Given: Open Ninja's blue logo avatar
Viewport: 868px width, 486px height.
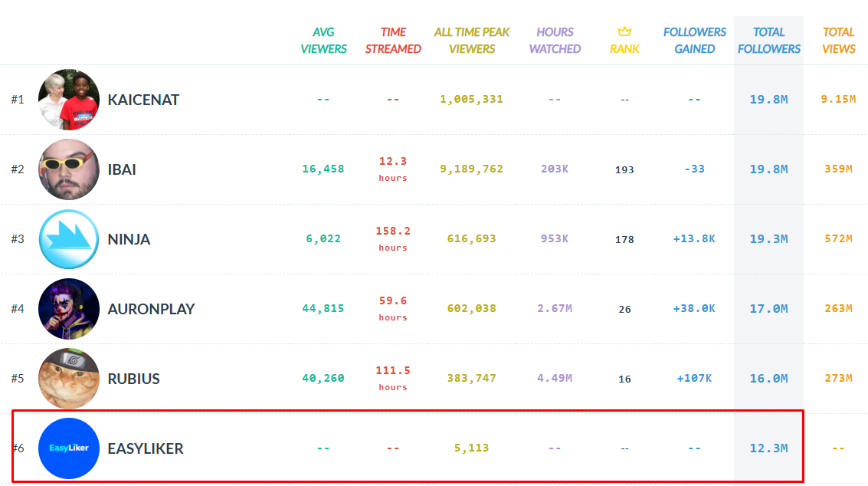Looking at the screenshot, I should coord(69,239).
